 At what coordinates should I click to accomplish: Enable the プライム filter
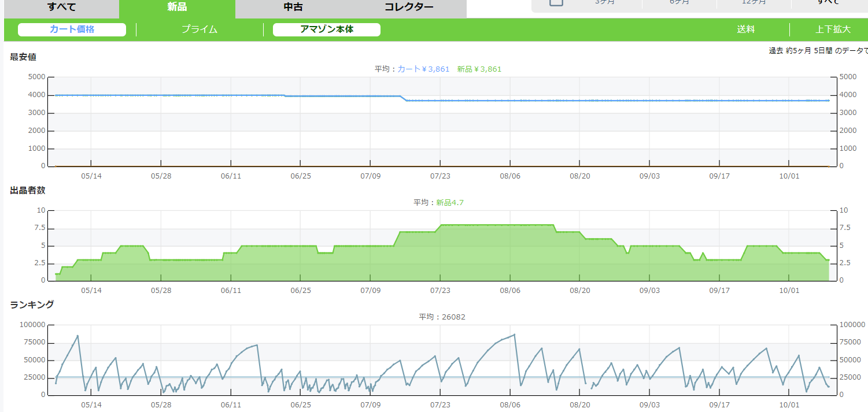click(200, 29)
